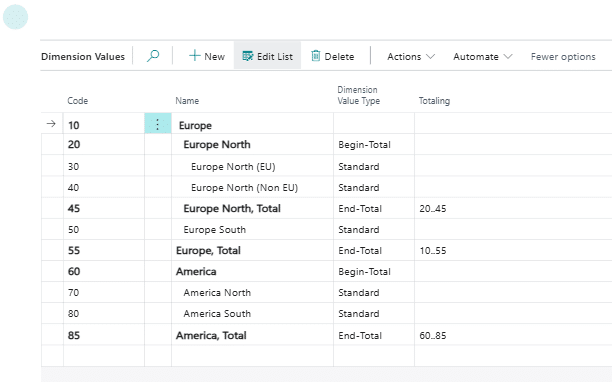The width and height of the screenshot is (612, 382).
Task: Sort by the Code column header
Action: click(78, 101)
